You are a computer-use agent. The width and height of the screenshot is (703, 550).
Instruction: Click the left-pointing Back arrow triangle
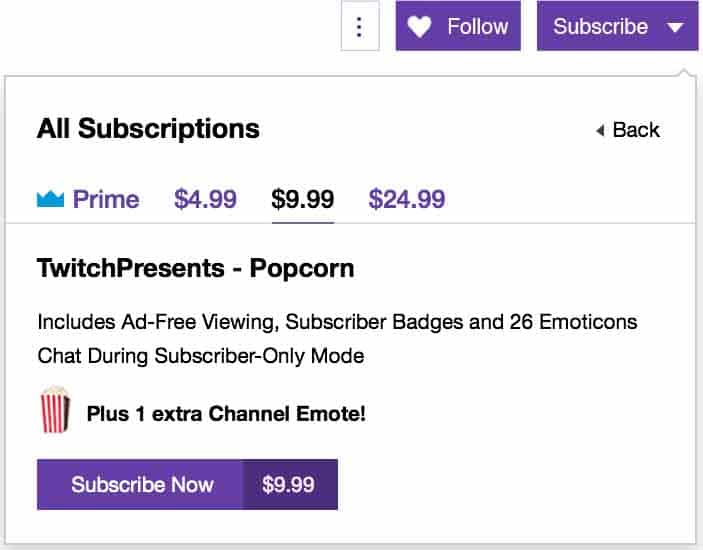click(x=600, y=130)
